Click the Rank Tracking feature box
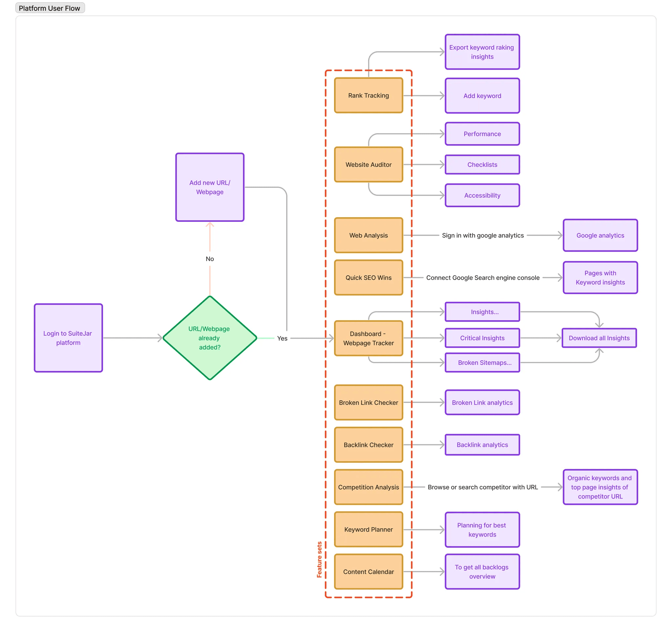Screen dimensions: 672x632 point(368,95)
